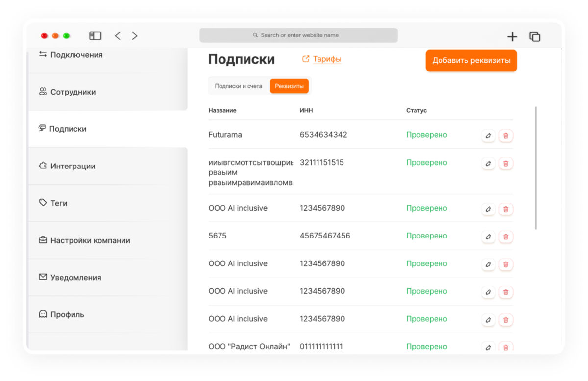The height and width of the screenshot is (381, 588).
Task: Click the INN value 6534634342
Action: point(323,135)
